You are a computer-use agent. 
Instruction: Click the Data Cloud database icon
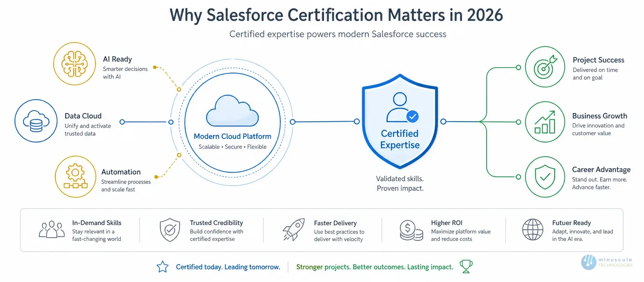coord(36,122)
